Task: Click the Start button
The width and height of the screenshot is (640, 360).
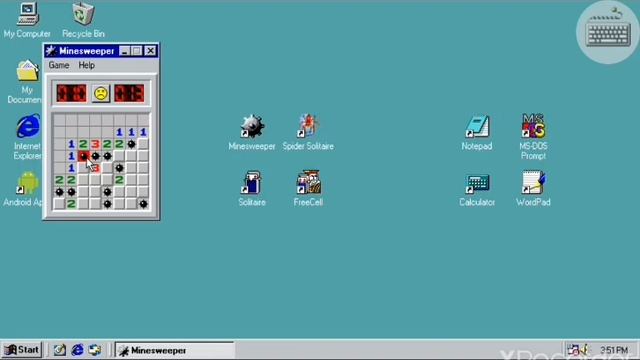Action: coord(22,350)
